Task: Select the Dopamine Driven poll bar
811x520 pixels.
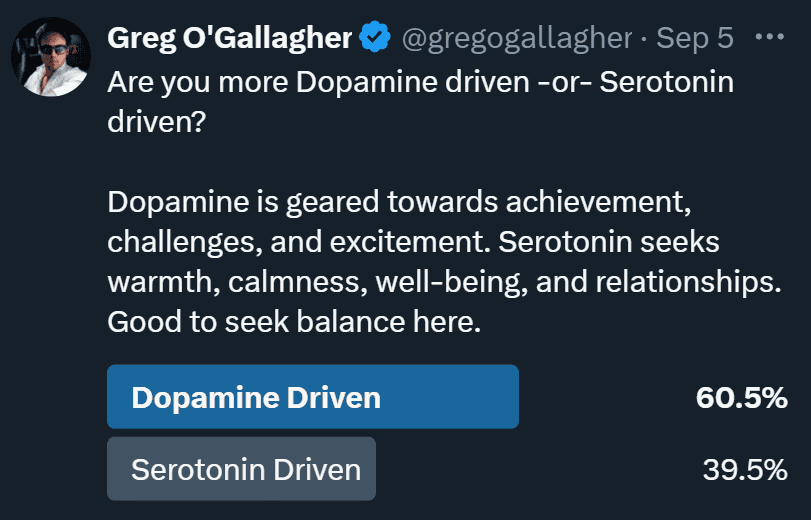Action: coord(313,397)
